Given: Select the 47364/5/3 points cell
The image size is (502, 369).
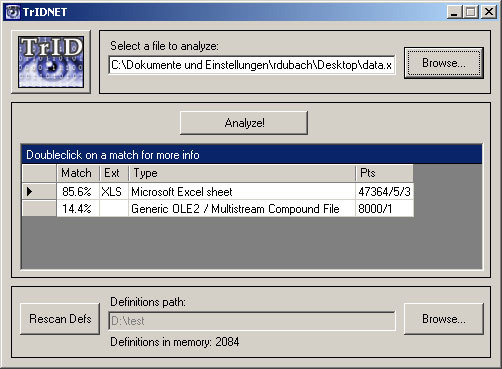Looking at the screenshot, I should [384, 192].
